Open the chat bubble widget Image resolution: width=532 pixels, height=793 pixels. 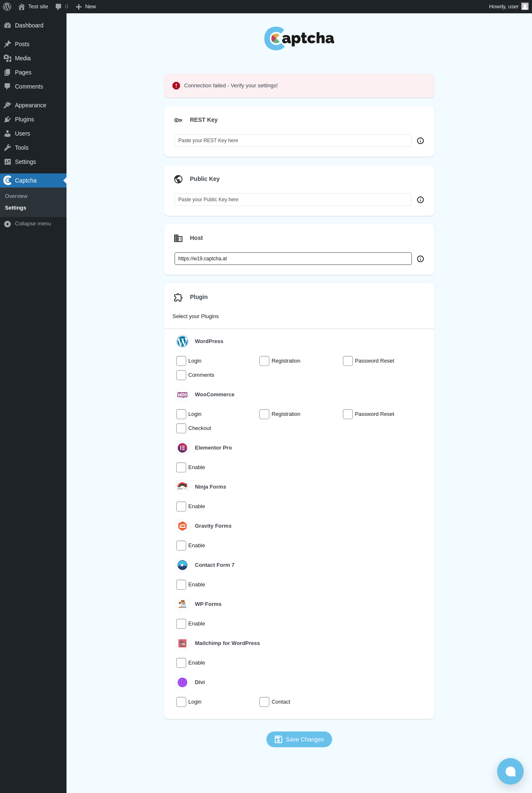[510, 771]
